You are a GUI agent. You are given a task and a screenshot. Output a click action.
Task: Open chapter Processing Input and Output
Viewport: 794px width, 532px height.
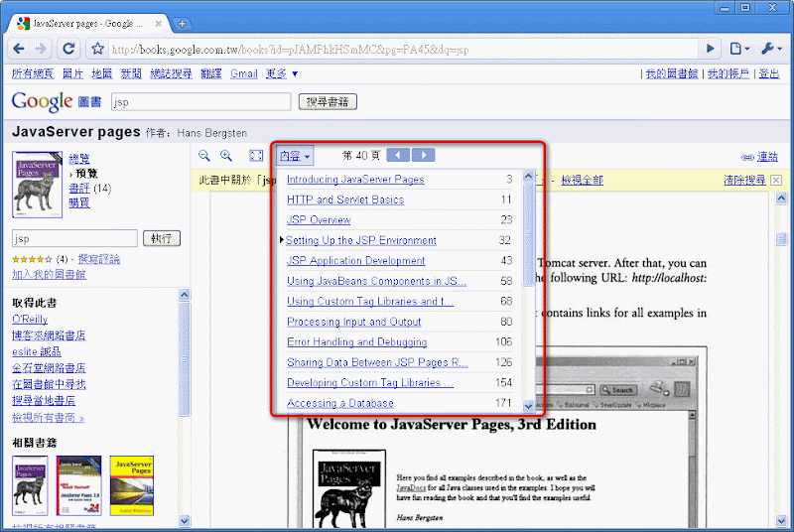pos(354,322)
